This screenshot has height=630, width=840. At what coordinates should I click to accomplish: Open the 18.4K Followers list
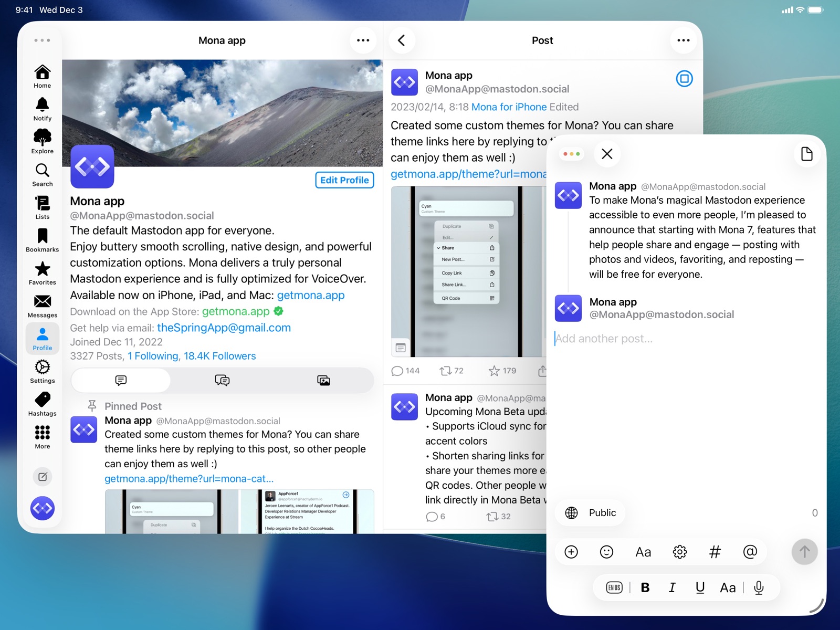220,356
